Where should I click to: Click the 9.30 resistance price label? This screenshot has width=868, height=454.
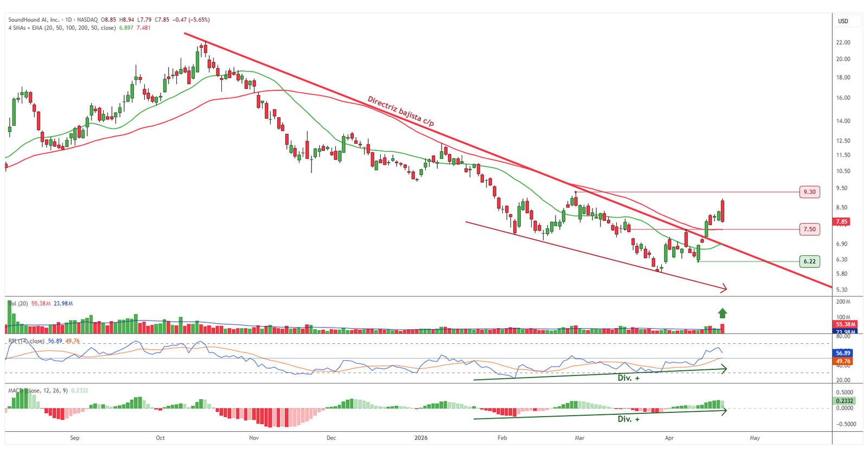click(809, 192)
